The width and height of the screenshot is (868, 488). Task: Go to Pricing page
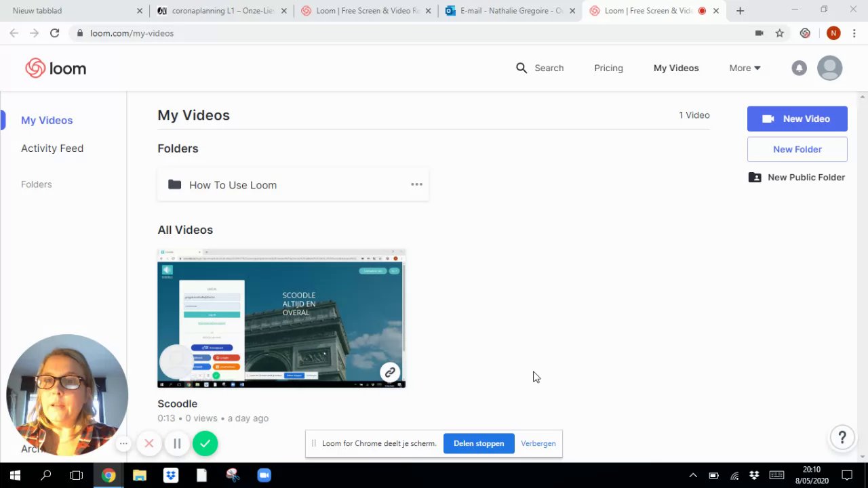608,68
